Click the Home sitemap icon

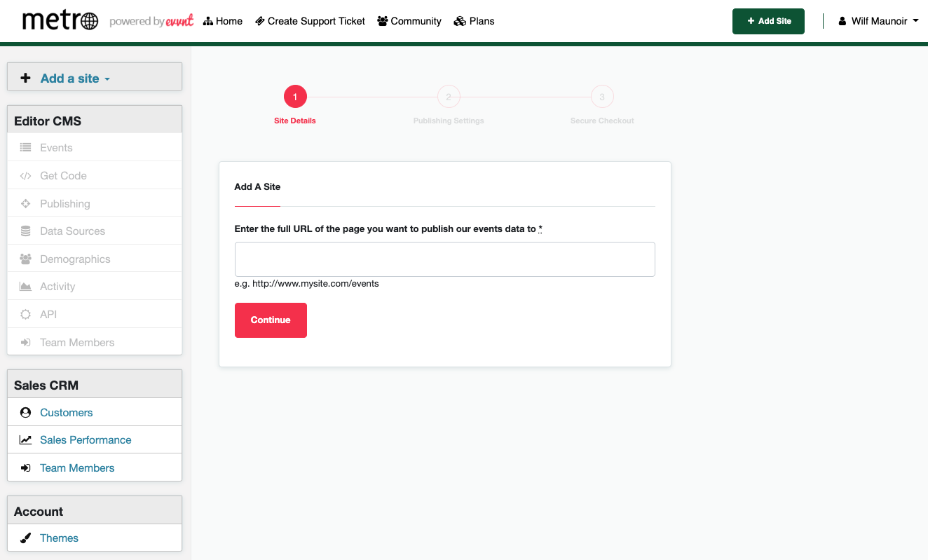pyautogui.click(x=208, y=22)
